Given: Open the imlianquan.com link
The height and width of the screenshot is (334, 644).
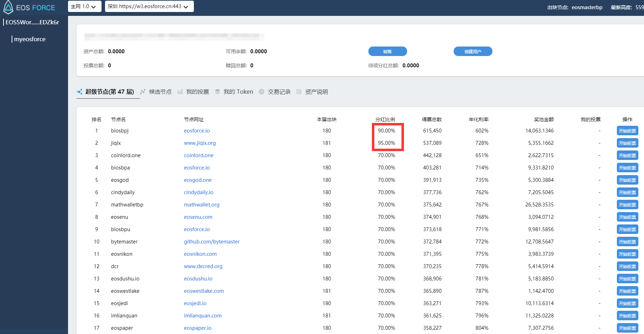Looking at the screenshot, I should tap(203, 316).
